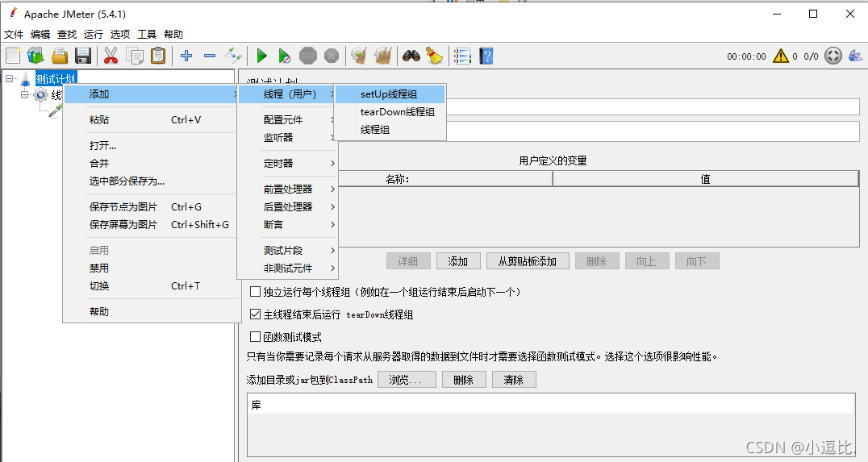Enable 函数测试模式 checkbox

coord(255,336)
